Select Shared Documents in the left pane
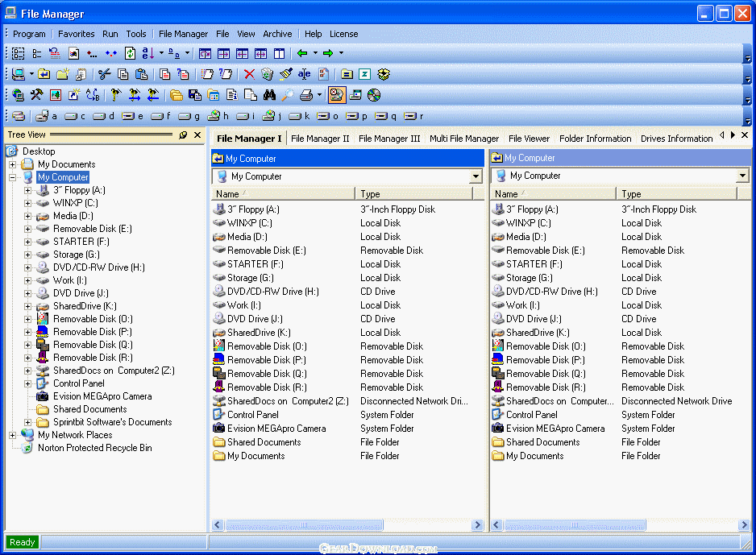The height and width of the screenshot is (555, 756). (264, 442)
